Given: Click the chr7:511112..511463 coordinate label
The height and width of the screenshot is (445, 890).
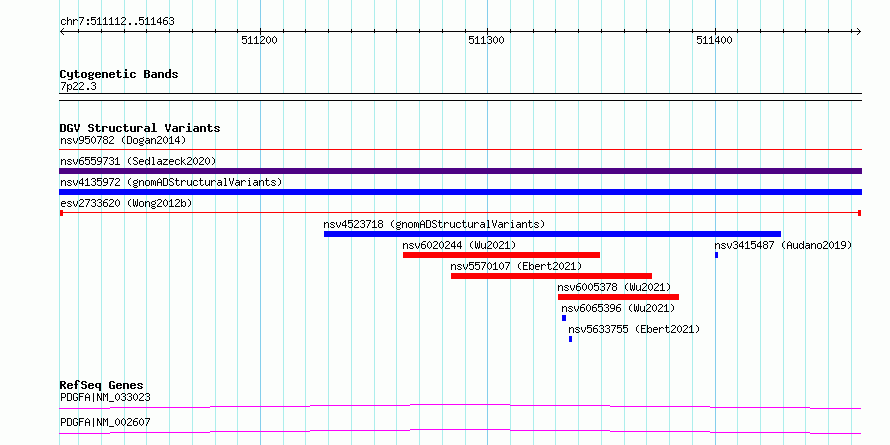Looking at the screenshot, I should point(117,22).
